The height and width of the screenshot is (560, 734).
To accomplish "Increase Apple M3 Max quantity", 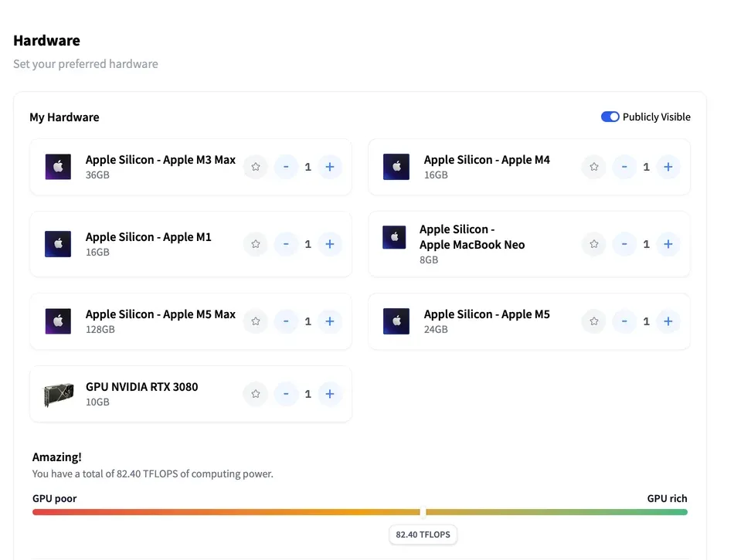I will [330, 167].
